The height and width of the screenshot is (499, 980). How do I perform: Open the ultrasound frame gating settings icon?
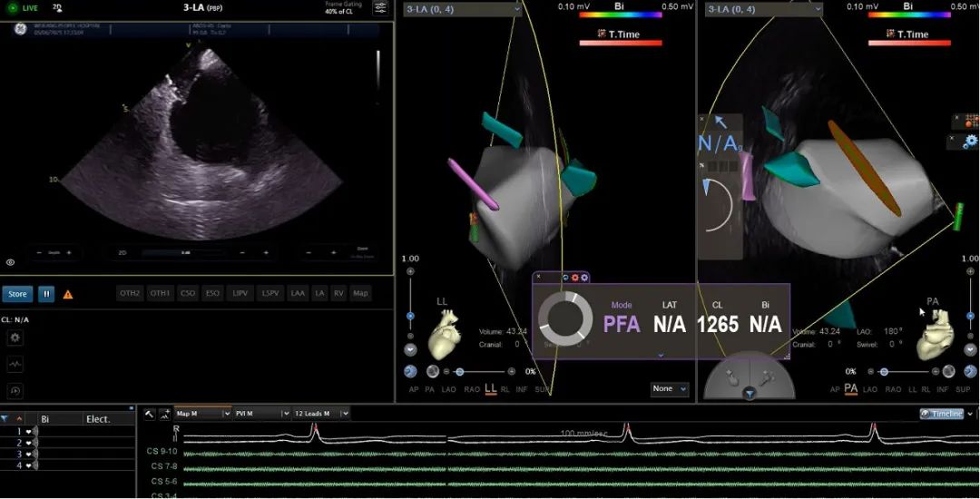click(x=380, y=8)
